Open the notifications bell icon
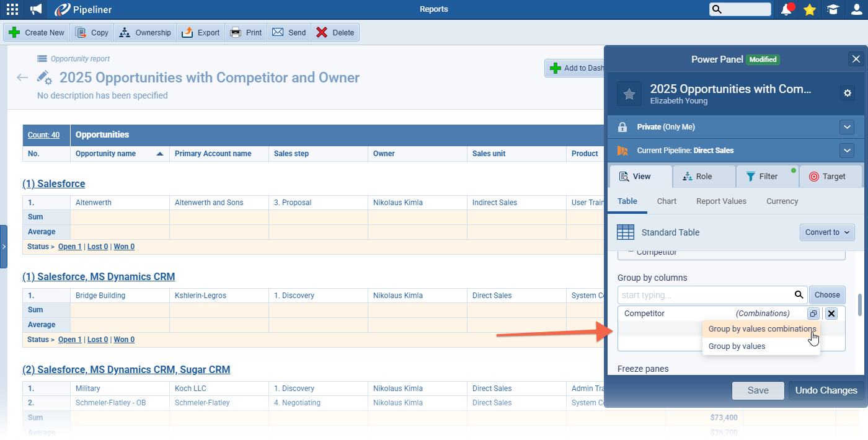Image resolution: width=868 pixels, height=440 pixels. [x=787, y=9]
